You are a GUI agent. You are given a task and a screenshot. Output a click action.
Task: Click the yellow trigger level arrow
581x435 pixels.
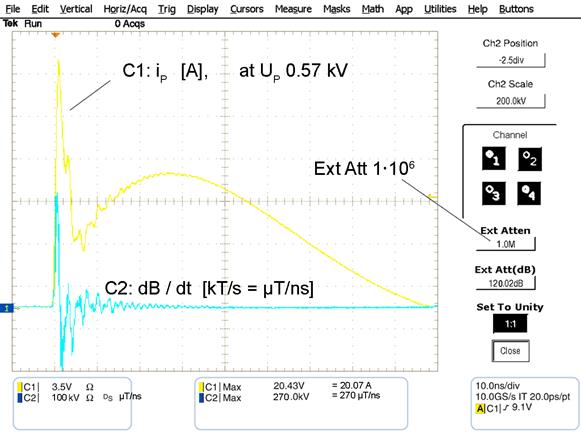433,196
